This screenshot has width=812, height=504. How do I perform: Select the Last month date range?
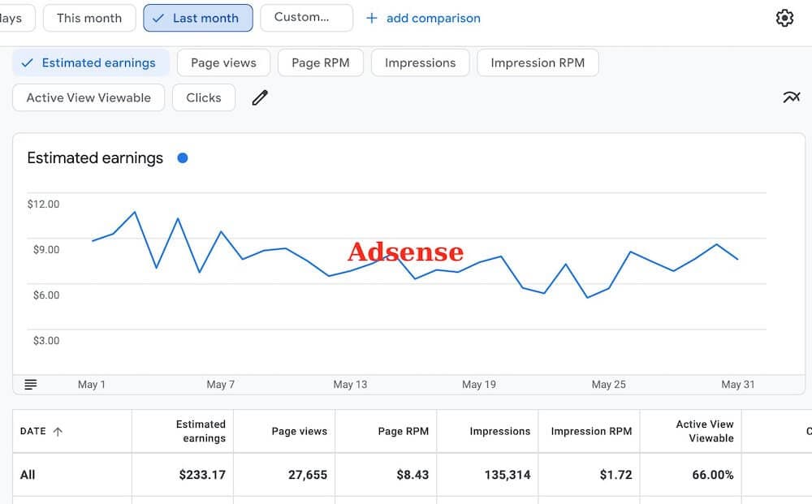(198, 18)
